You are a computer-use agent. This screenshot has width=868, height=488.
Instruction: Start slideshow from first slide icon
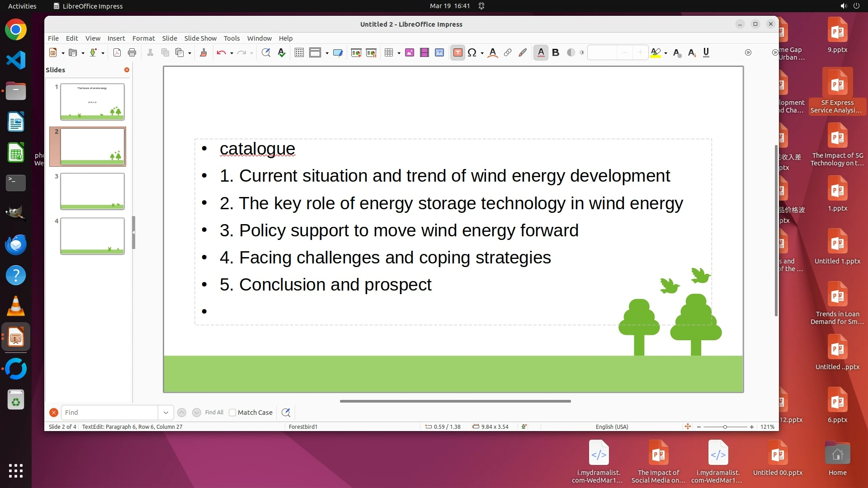(x=356, y=53)
